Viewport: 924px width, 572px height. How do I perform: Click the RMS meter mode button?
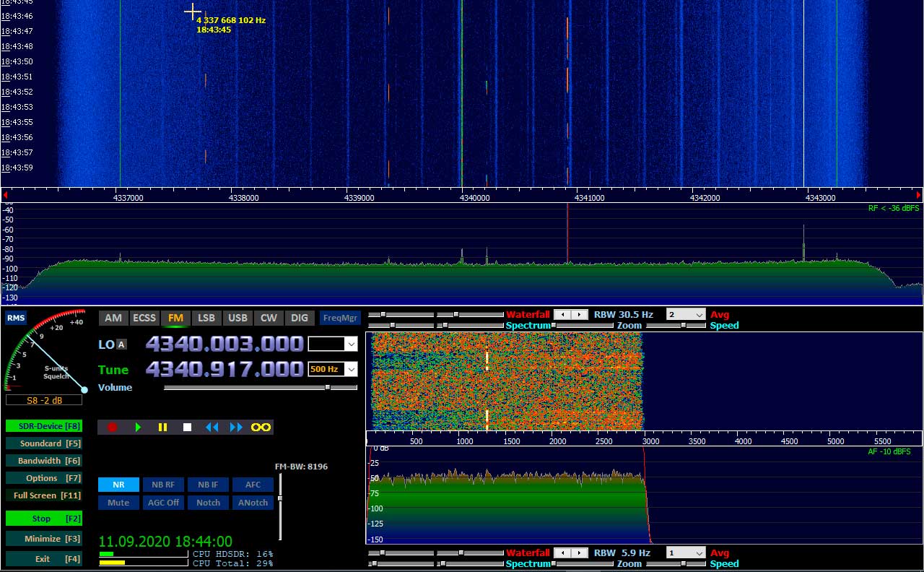pos(14,318)
